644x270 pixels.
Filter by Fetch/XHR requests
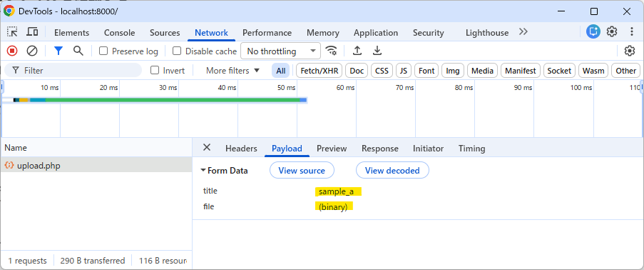319,71
